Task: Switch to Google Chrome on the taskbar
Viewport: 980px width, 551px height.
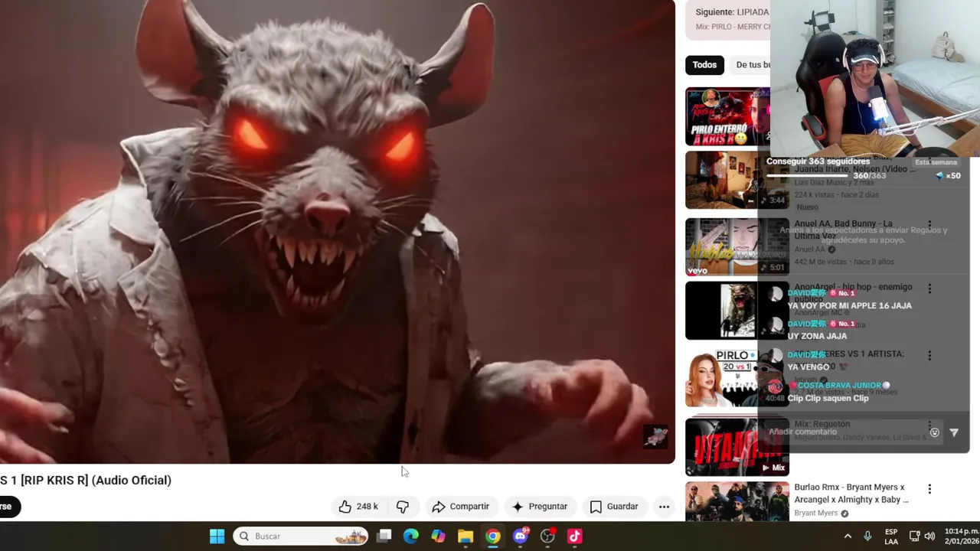Action: pyautogui.click(x=493, y=536)
